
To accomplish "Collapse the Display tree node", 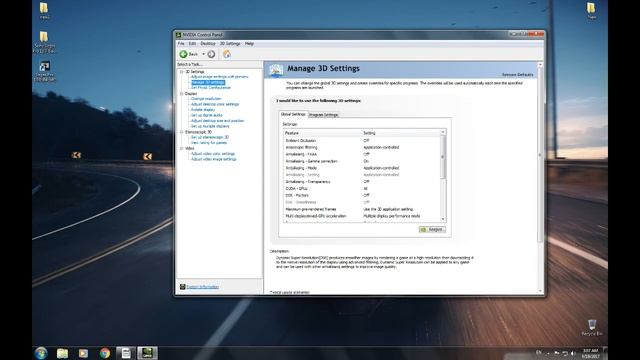I will click(182, 94).
